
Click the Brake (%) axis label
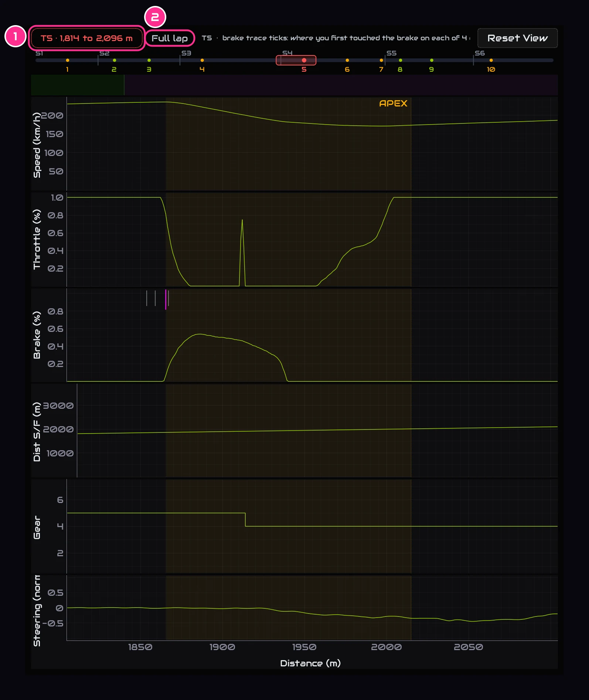[x=37, y=335]
